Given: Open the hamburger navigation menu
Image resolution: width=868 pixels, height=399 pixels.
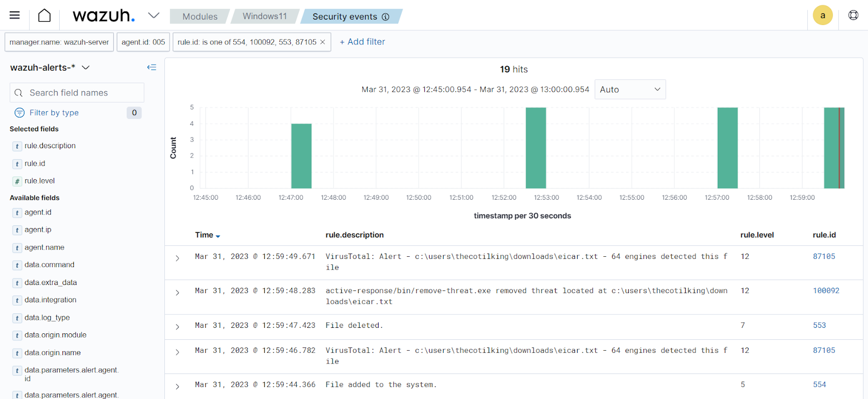Looking at the screenshot, I should point(15,15).
